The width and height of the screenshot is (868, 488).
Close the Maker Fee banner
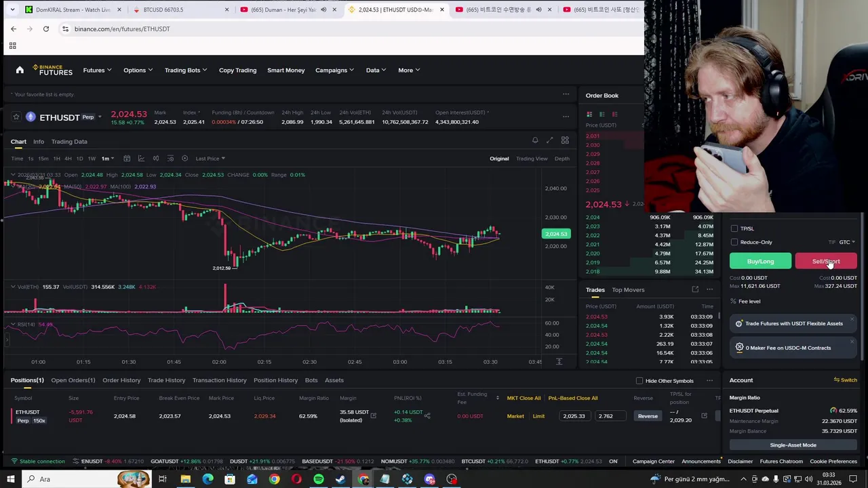point(852,342)
